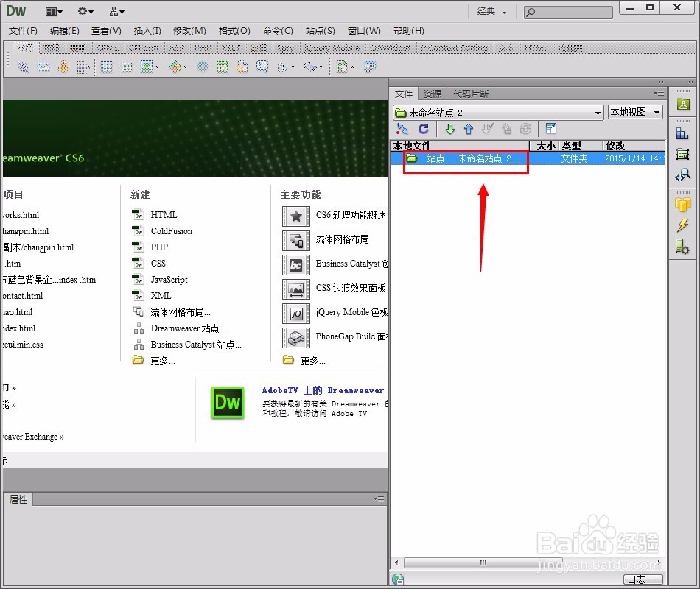Open the Tag Inspector magnifier icon
Image resolution: width=700 pixels, height=589 pixels.
point(682,175)
